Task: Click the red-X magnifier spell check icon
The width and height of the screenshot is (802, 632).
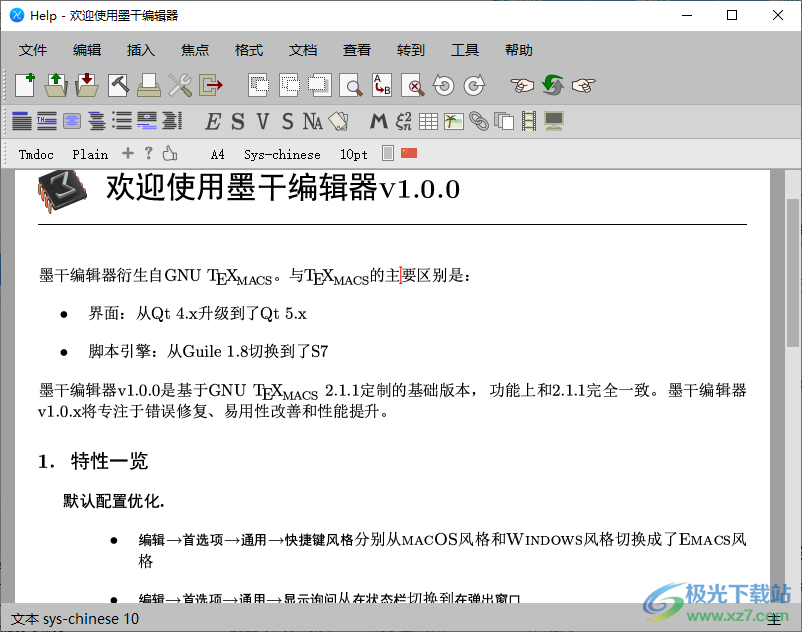Action: [x=413, y=85]
